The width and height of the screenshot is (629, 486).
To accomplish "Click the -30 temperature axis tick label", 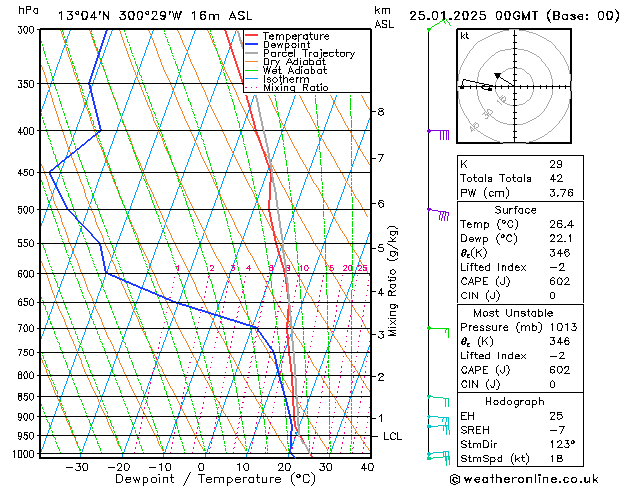I will coord(77,467).
